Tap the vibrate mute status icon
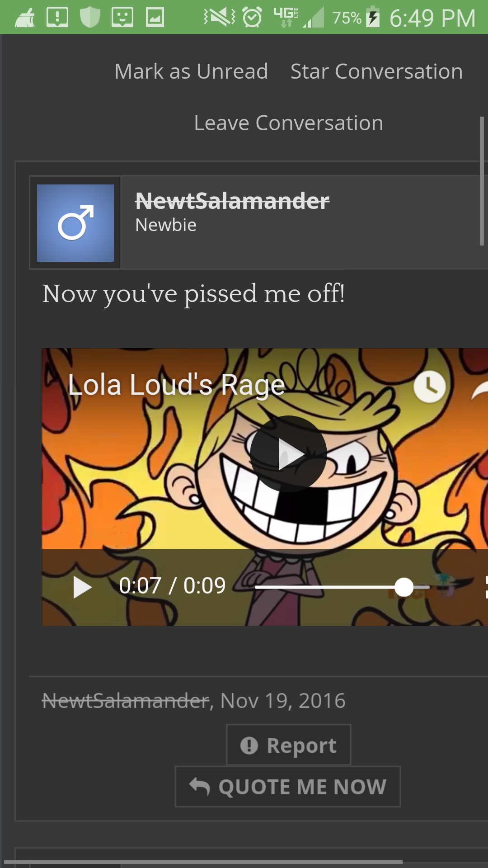Screen dimensions: 488x868 point(220,17)
